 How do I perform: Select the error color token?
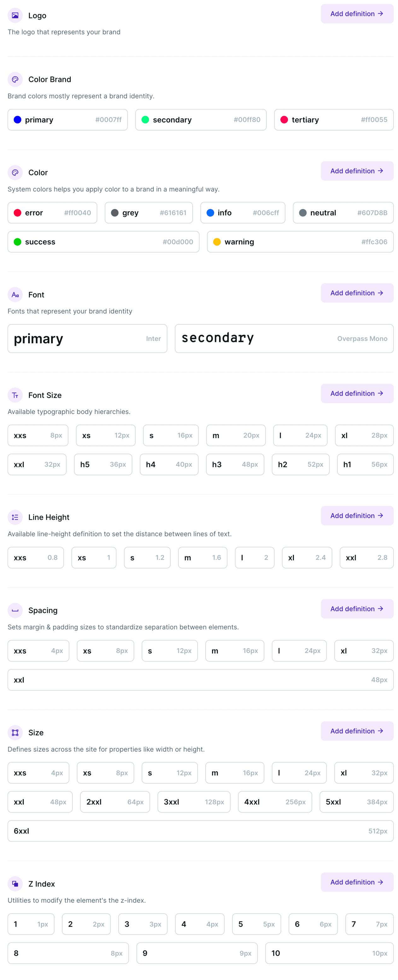[x=52, y=213]
